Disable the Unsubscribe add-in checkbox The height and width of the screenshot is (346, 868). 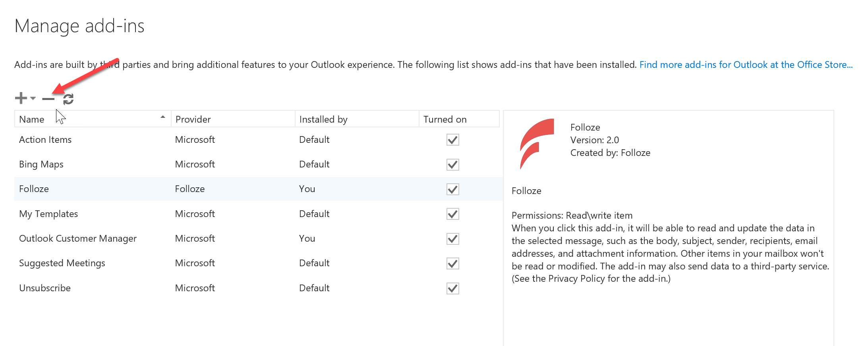click(452, 288)
